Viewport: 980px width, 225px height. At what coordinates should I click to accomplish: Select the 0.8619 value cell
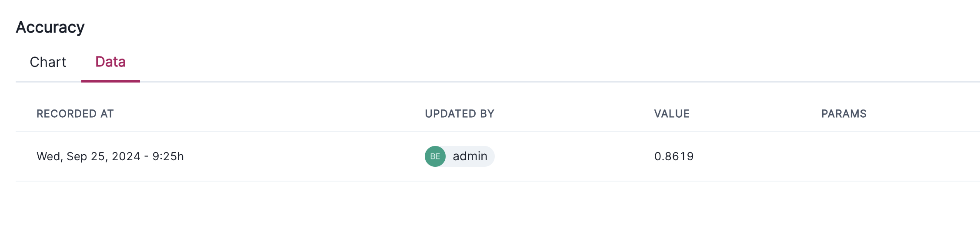tap(674, 156)
